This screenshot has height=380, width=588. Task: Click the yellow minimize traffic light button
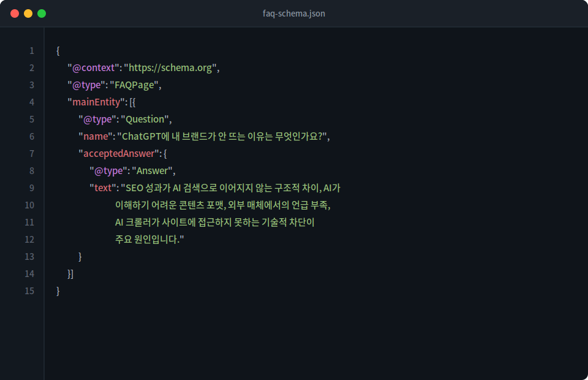27,12
